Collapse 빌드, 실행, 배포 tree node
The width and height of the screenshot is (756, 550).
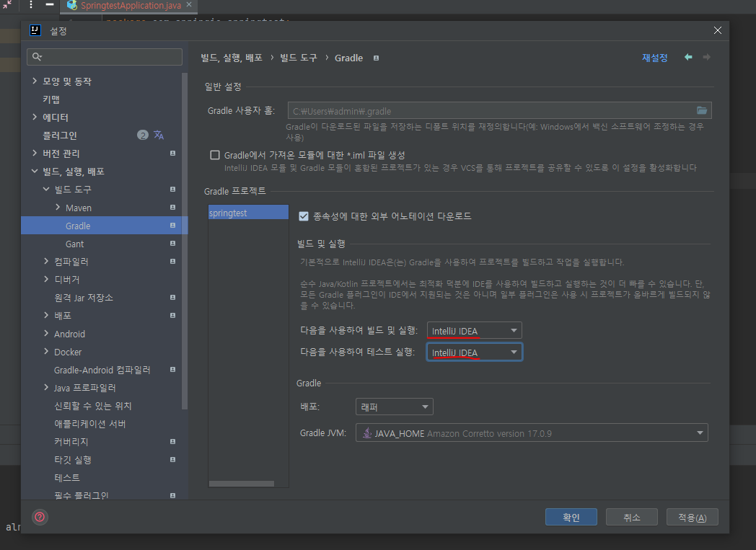coord(34,171)
